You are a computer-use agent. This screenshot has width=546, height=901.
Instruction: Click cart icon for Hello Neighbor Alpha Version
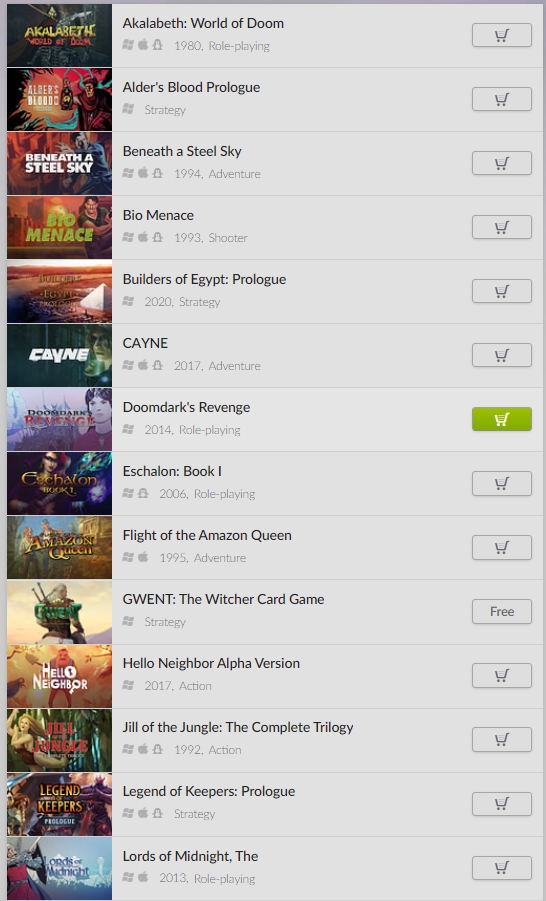(502, 675)
